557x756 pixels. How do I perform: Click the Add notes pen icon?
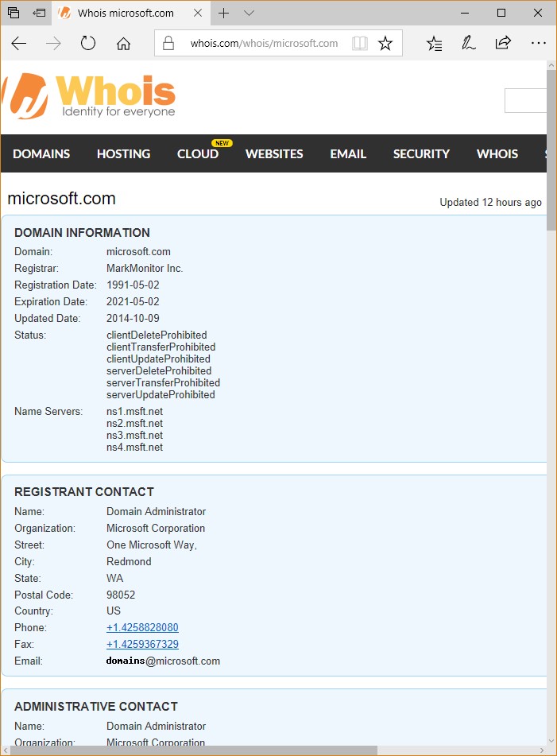tap(469, 44)
